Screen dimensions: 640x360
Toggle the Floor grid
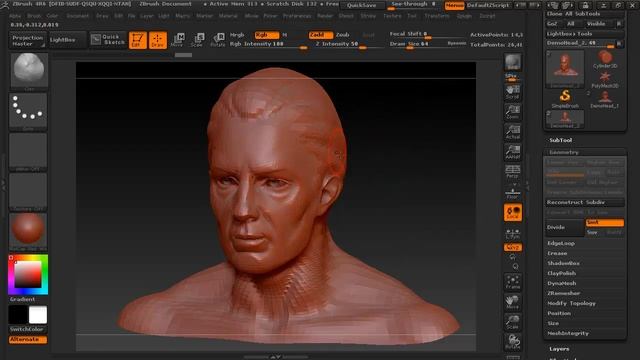512,192
